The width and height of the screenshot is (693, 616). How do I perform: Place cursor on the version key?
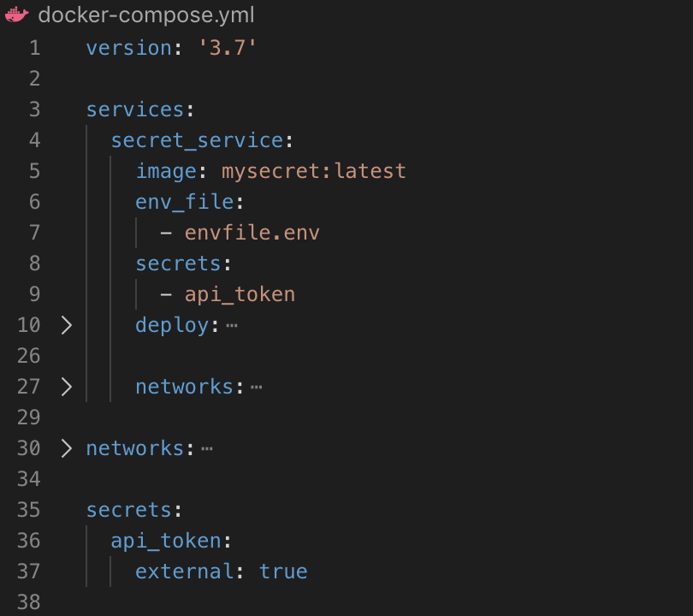(x=128, y=48)
